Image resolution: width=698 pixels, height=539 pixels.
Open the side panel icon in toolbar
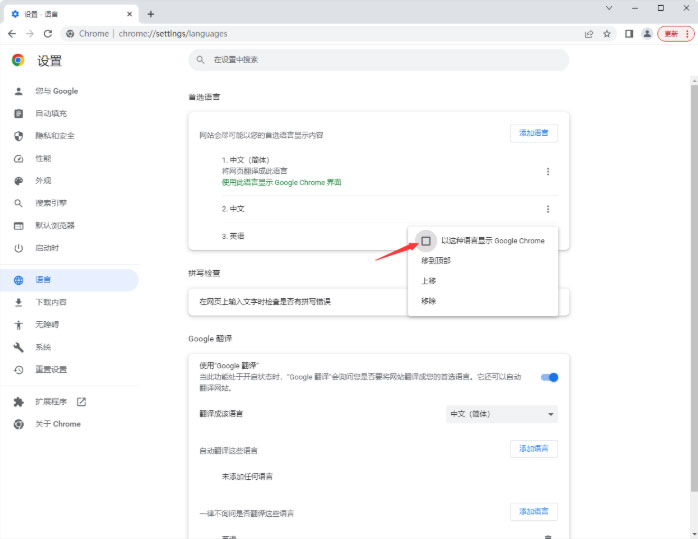click(629, 34)
